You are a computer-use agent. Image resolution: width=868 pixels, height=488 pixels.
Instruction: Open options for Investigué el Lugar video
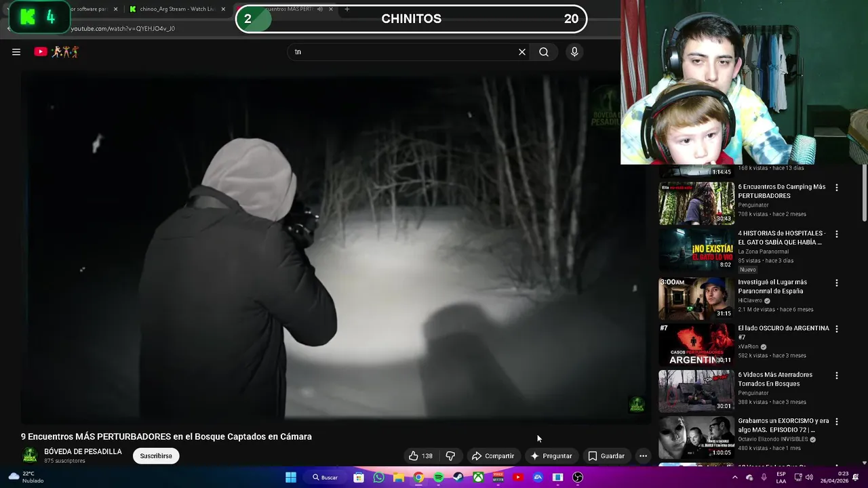tap(836, 283)
